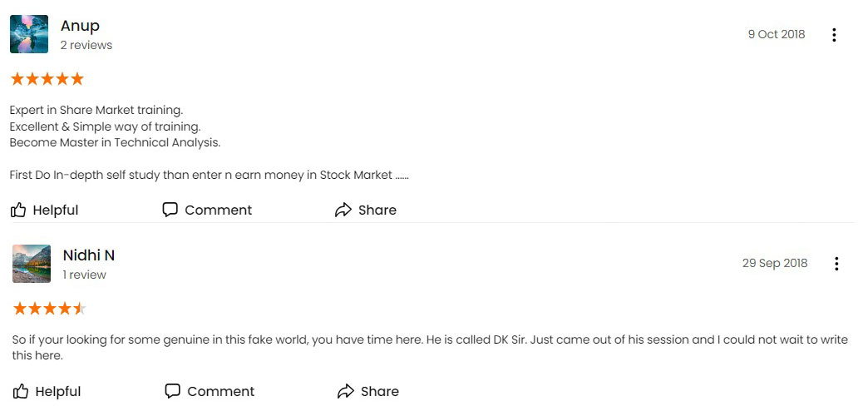Viewport: 868px width, 416px height.
Task: Click the Share label under Anup's review
Action: [x=377, y=210]
